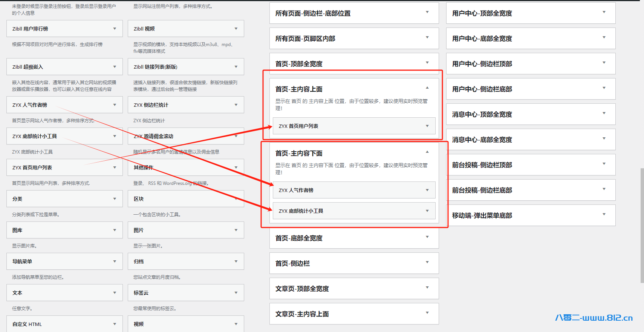The width and height of the screenshot is (644, 332).
Task: Click the arrow on Zibll 视频 widget
Action: pos(236,29)
